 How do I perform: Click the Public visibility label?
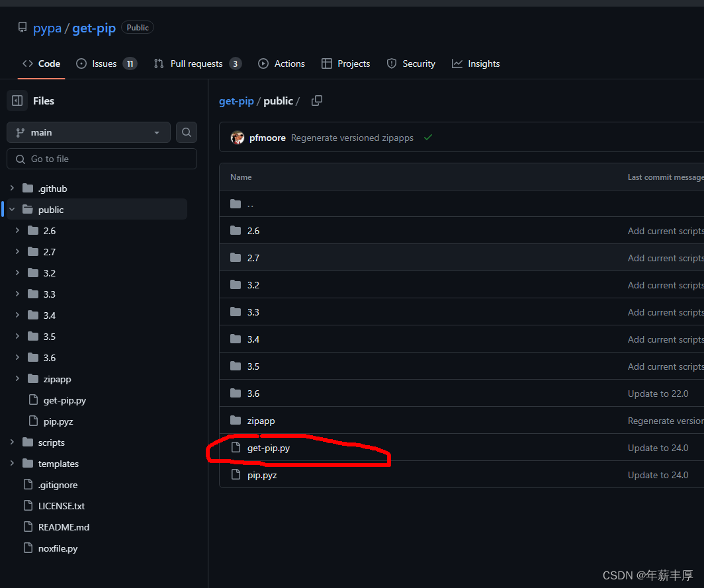click(x=138, y=27)
